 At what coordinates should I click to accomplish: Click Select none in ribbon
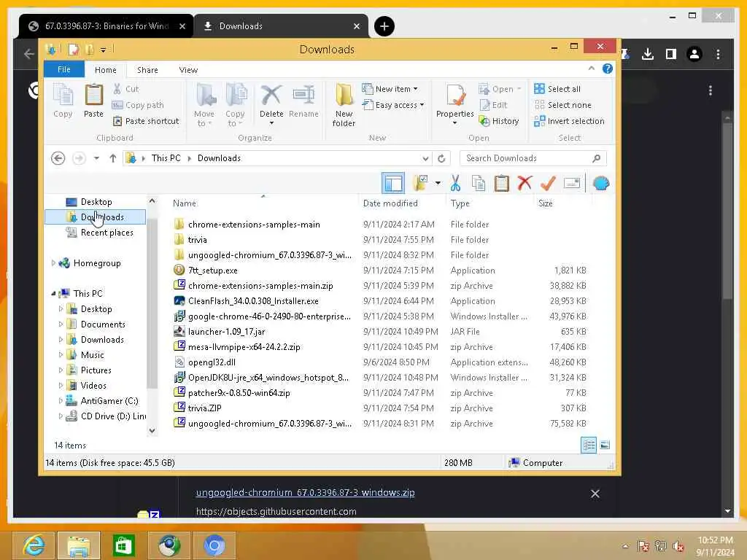(562, 105)
